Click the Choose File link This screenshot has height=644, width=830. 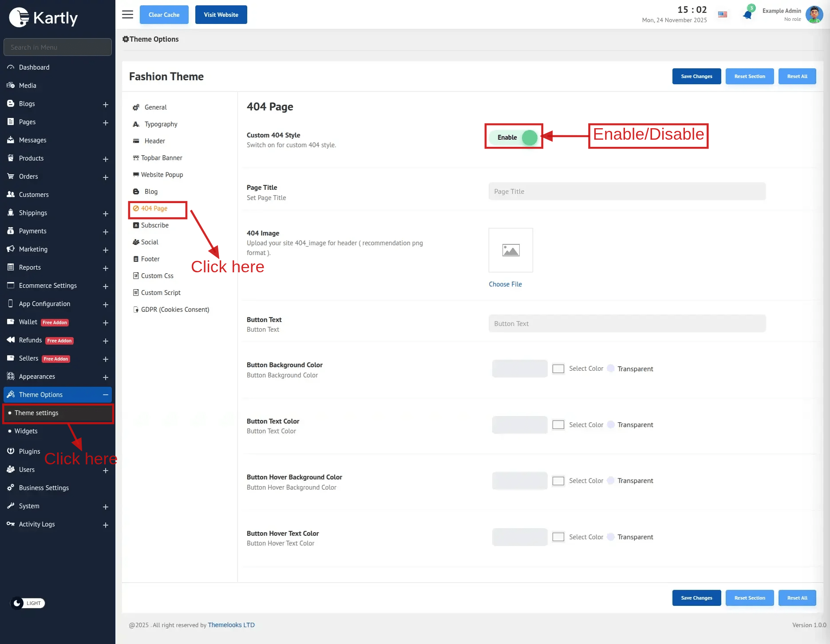pos(505,284)
